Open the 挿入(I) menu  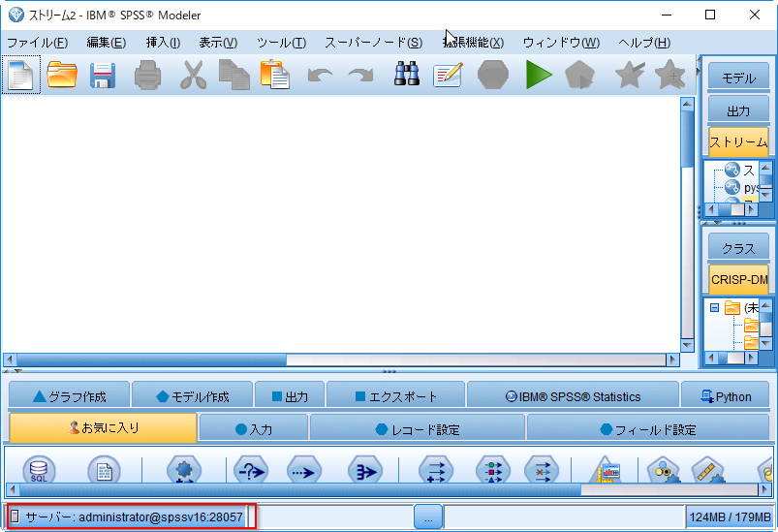coord(163,43)
